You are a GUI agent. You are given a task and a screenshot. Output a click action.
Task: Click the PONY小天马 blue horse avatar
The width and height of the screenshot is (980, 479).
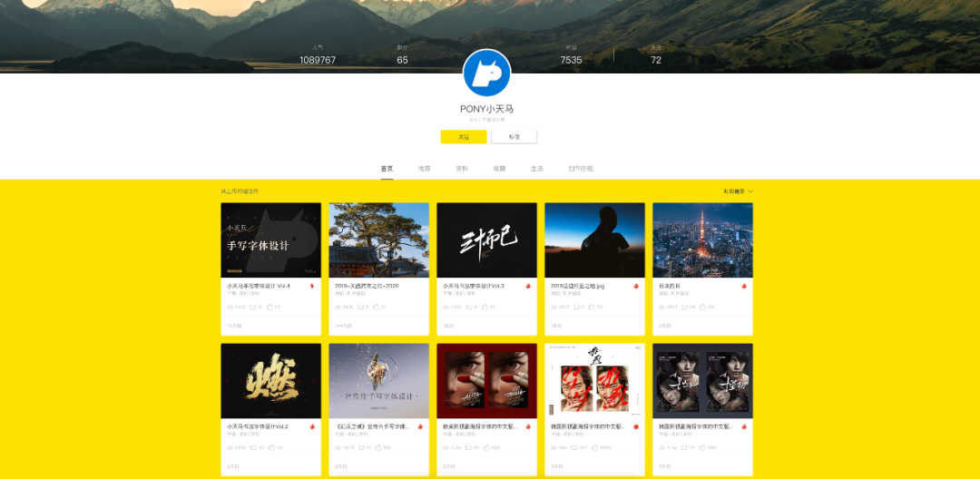coord(487,73)
